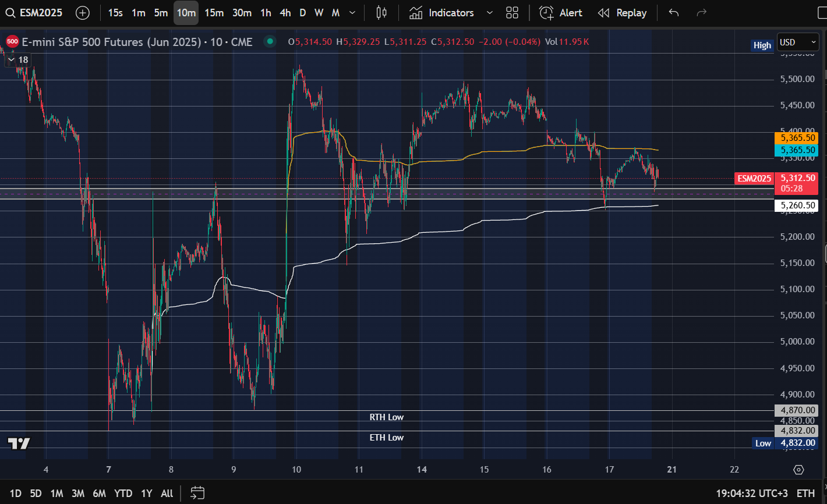This screenshot has width=827, height=504.
Task: Click the green market status dot
Action: coord(269,41)
